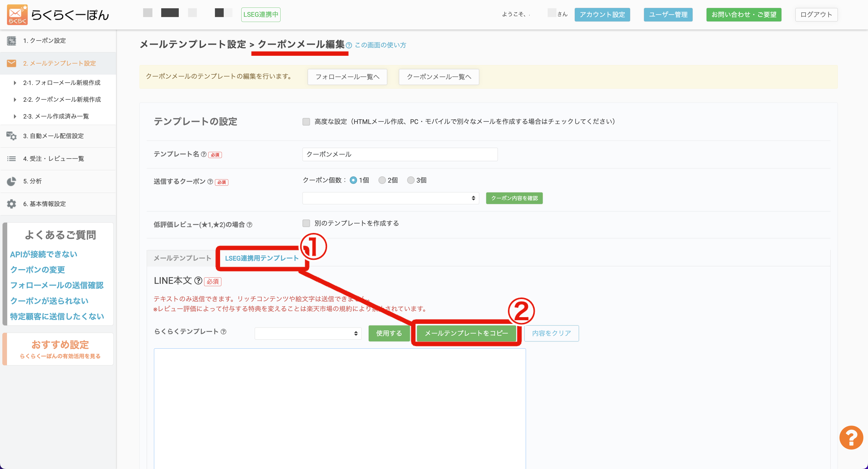Open 3. 自動メール配信設定 menu item

(58, 136)
